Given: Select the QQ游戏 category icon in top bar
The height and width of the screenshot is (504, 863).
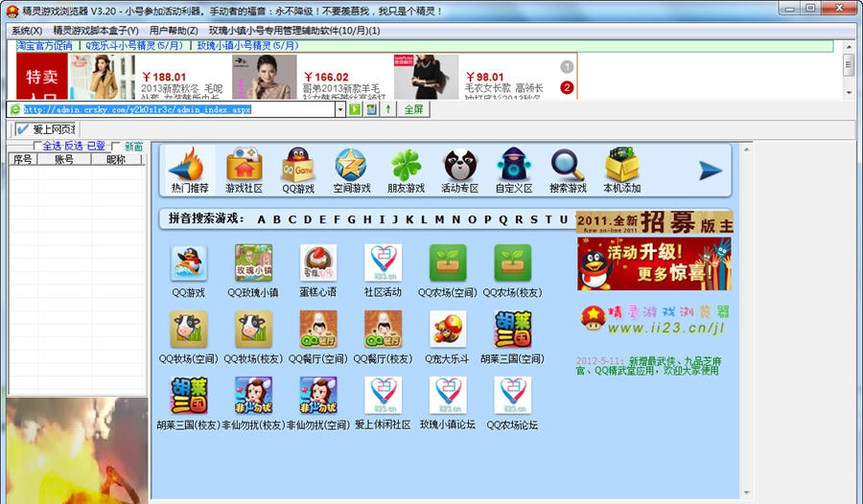Looking at the screenshot, I should tap(298, 170).
